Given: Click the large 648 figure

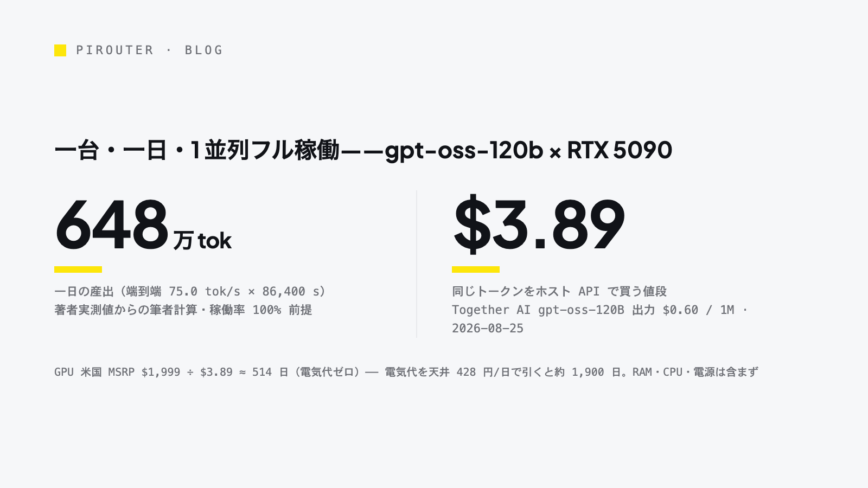Looking at the screenshot, I should (112, 225).
